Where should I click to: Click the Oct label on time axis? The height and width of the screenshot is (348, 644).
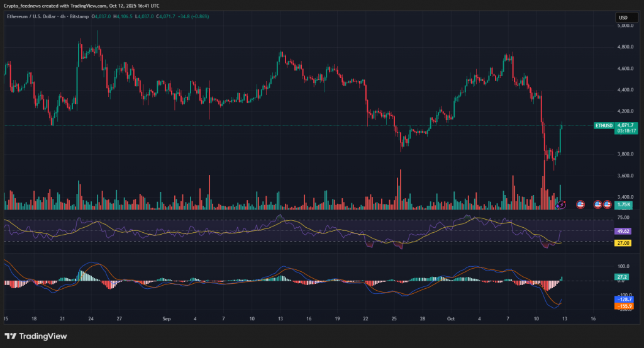pyautogui.click(x=450, y=318)
